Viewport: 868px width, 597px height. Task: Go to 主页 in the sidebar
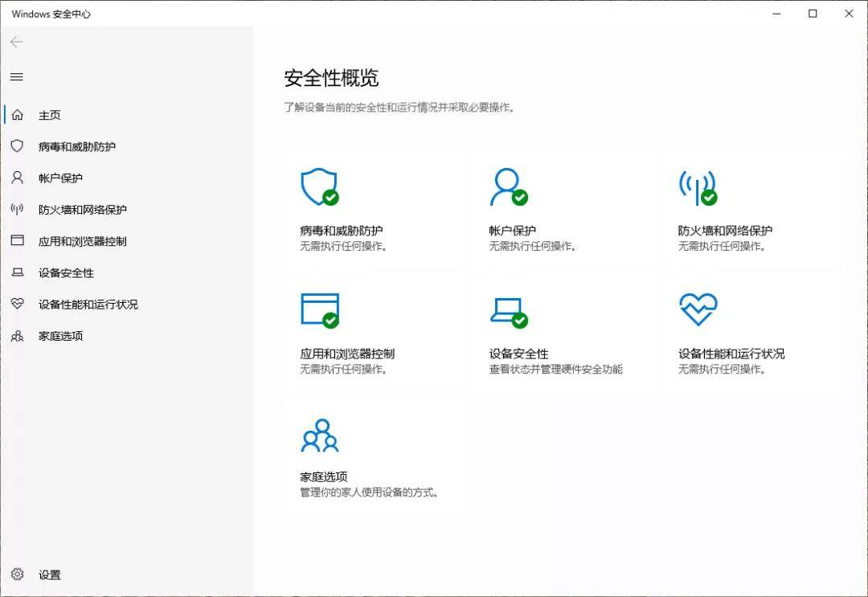[x=49, y=115]
